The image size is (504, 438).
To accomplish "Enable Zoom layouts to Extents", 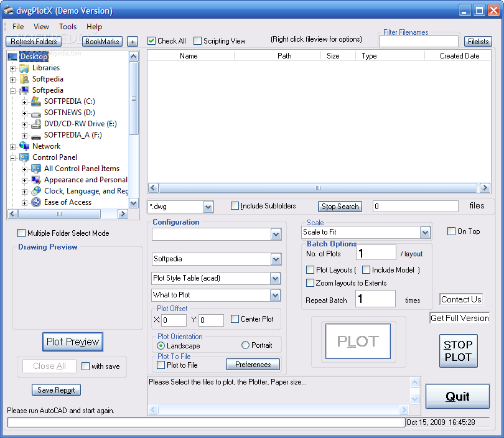I will pos(310,283).
